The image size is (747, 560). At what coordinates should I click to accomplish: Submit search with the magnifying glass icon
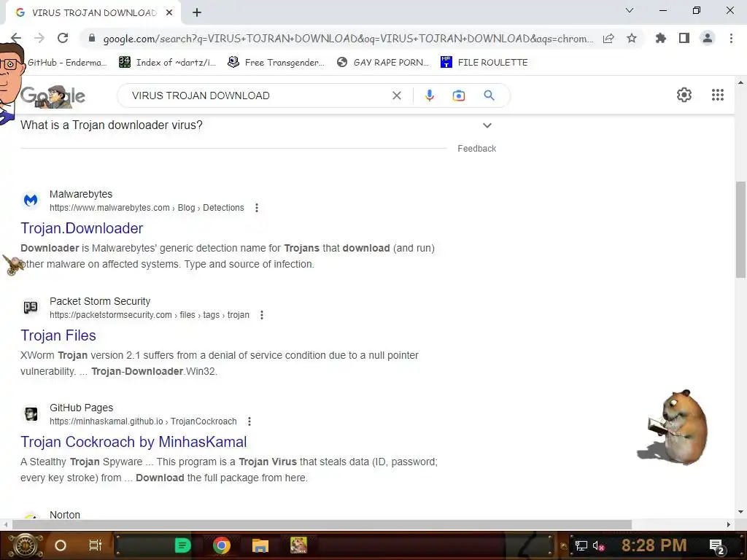tap(489, 96)
